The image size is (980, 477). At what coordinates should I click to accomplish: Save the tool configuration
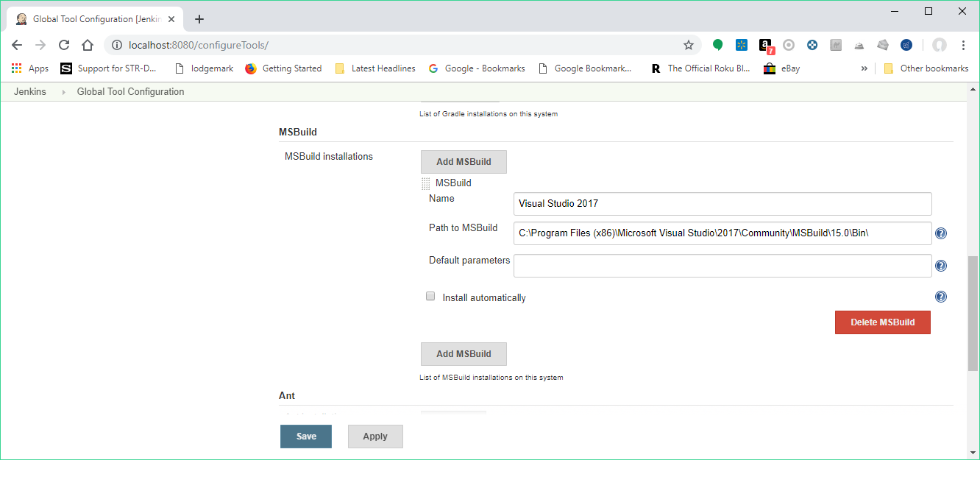[306, 437]
